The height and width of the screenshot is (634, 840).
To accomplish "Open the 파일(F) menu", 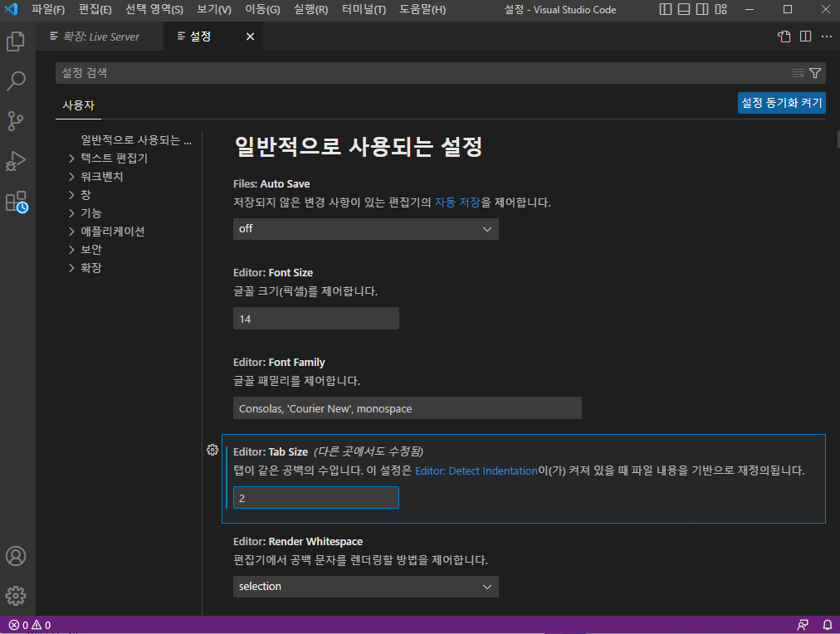I will coord(48,9).
